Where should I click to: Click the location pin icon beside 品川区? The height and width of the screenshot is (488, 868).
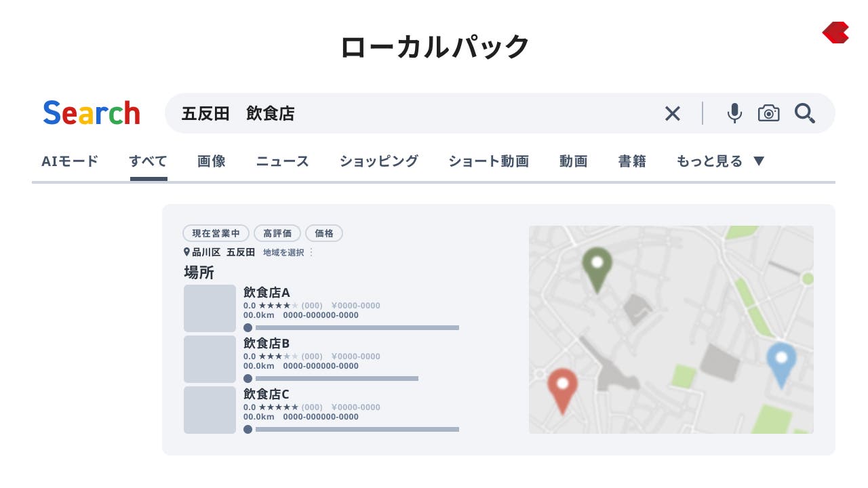pos(187,252)
